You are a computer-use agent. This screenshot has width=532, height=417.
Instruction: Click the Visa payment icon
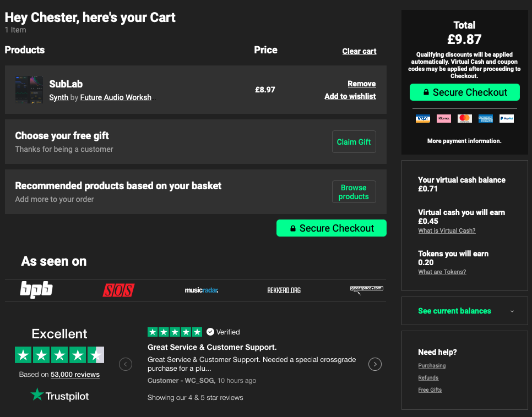(x=423, y=118)
